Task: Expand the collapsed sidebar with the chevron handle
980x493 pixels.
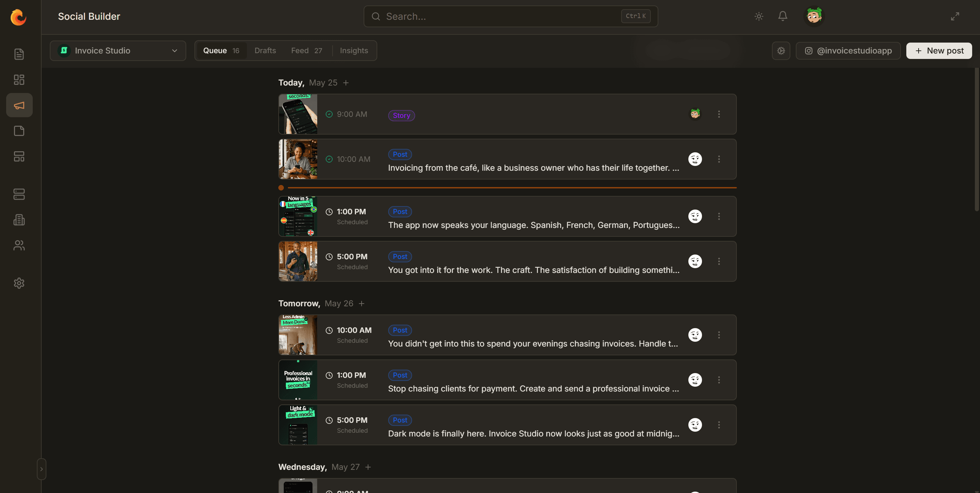Action: [42, 469]
